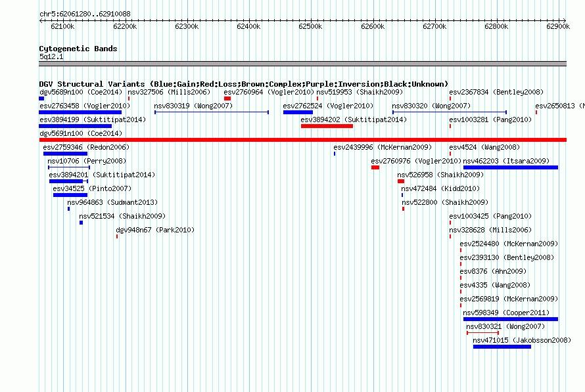Open esv2393130 (Bentley2008) label
This screenshot has height=392, width=585.
click(x=507, y=257)
